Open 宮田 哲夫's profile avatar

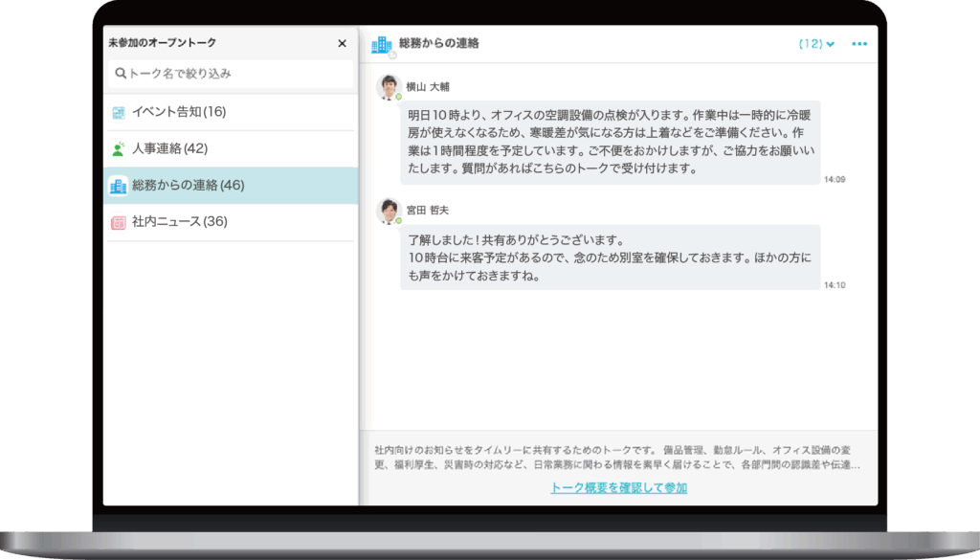[388, 211]
